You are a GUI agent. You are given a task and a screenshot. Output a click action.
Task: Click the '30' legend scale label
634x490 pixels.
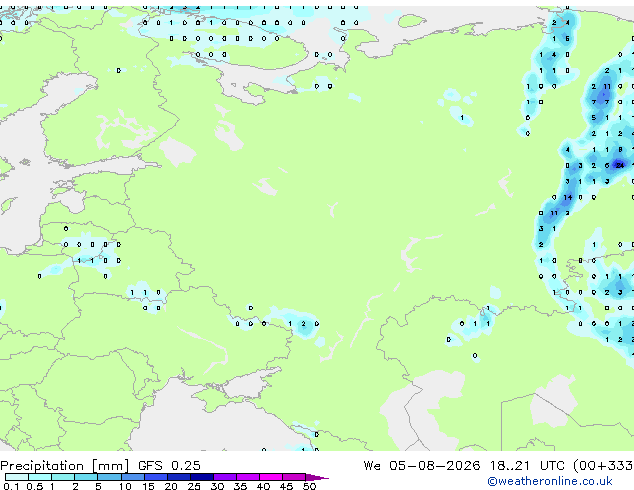[x=217, y=486]
